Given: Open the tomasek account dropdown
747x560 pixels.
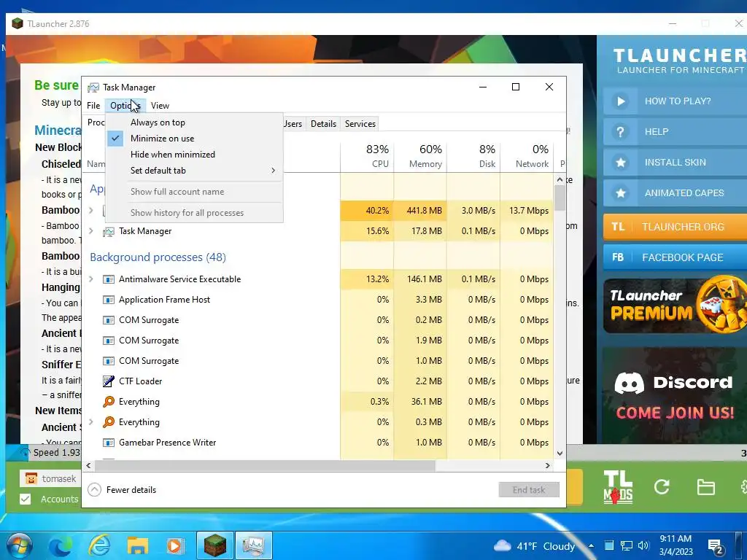Looking at the screenshot, I should pos(50,478).
